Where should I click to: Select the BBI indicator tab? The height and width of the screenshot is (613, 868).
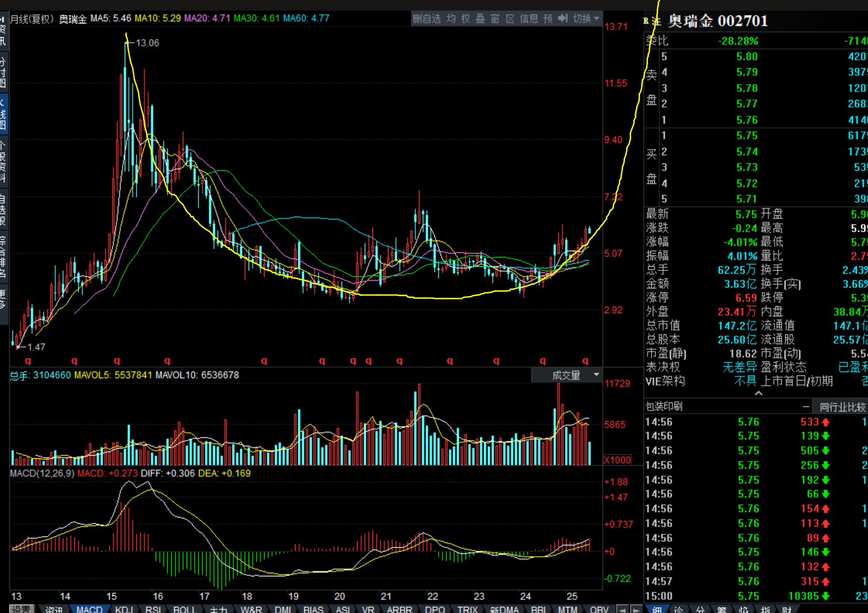(538, 609)
